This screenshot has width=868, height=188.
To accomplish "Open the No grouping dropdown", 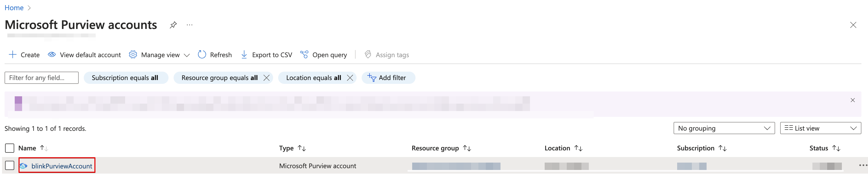I will pyautogui.click(x=724, y=128).
